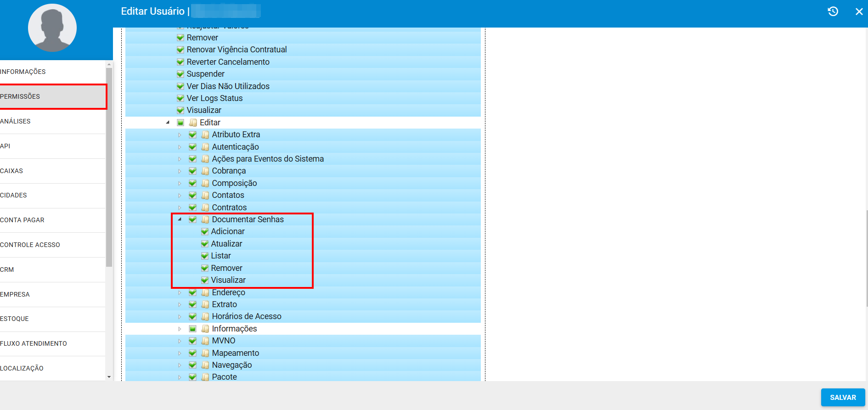Click the Endereço folder icon

point(205,292)
